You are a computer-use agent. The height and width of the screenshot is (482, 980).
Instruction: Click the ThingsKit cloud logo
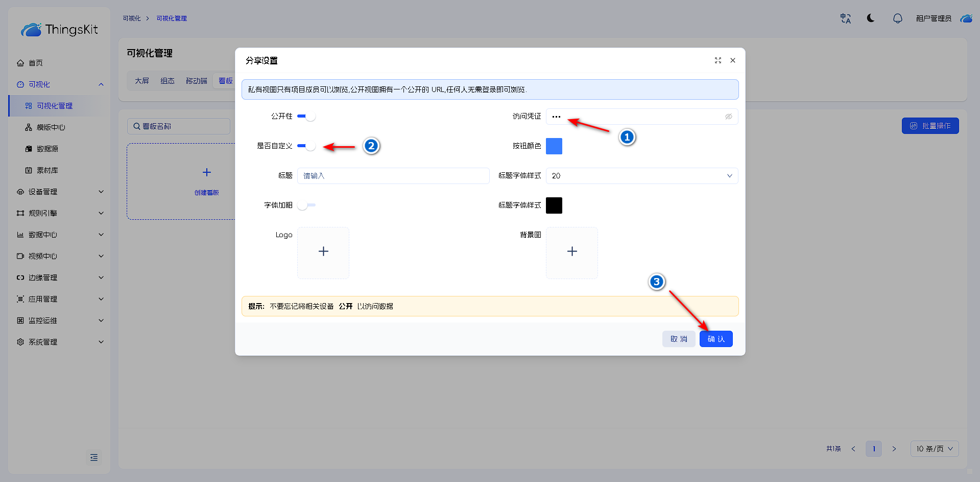[x=31, y=30]
